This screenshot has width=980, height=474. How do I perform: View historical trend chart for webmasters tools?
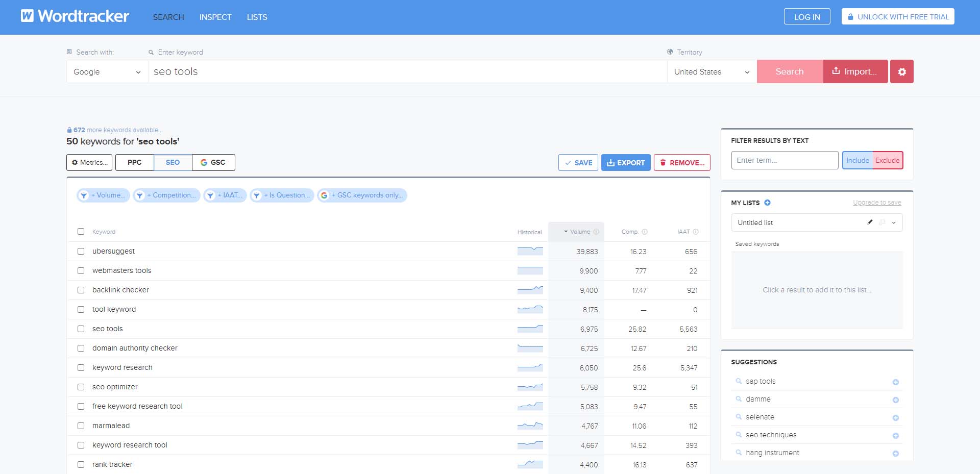coord(530,270)
